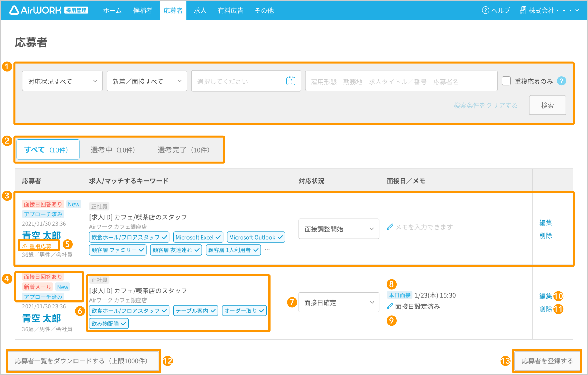This screenshot has height=375, width=588.
Task: Open the その他 menu
Action: 264,10
